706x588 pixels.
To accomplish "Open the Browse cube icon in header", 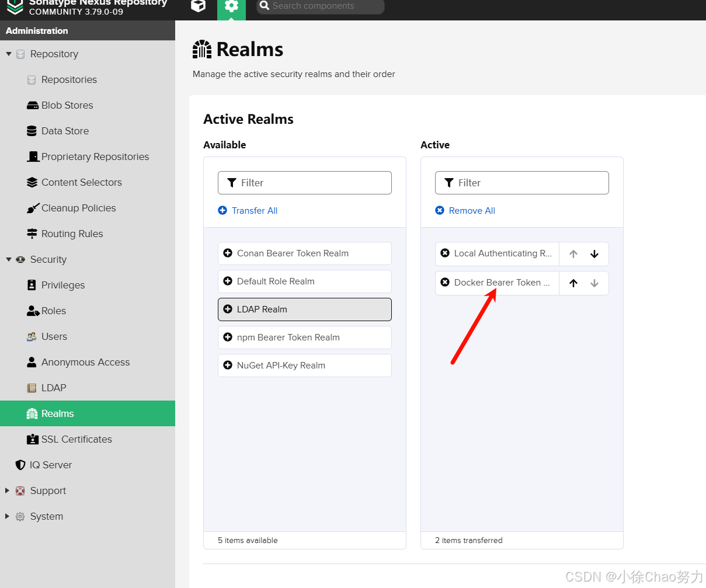I will 199,6.
